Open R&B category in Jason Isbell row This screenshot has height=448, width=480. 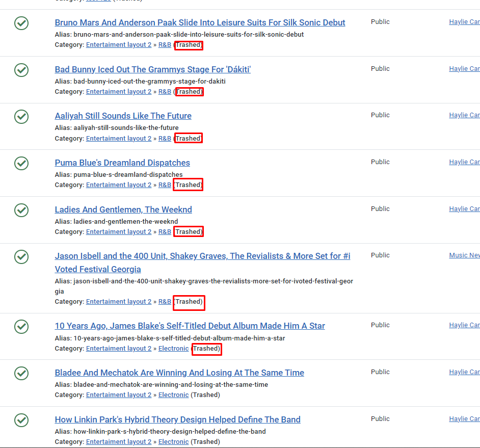pyautogui.click(x=165, y=302)
